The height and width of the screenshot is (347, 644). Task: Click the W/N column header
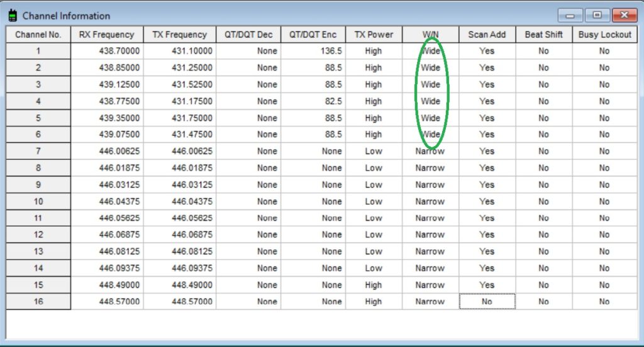pos(430,35)
